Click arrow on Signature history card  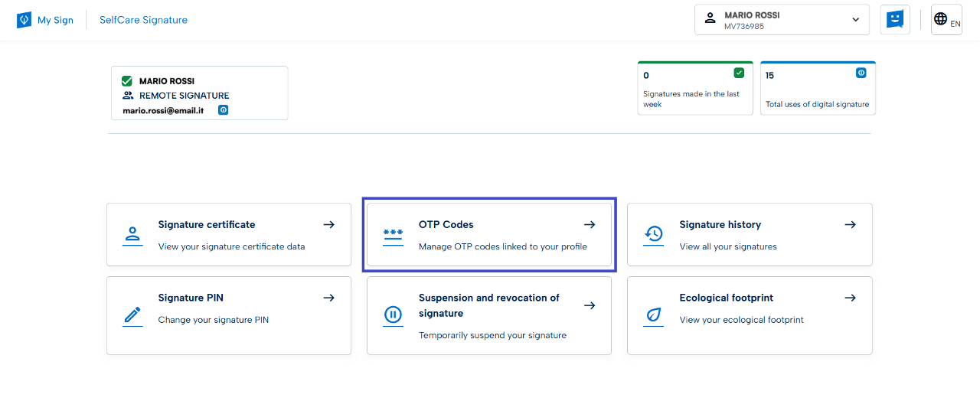pyautogui.click(x=850, y=225)
